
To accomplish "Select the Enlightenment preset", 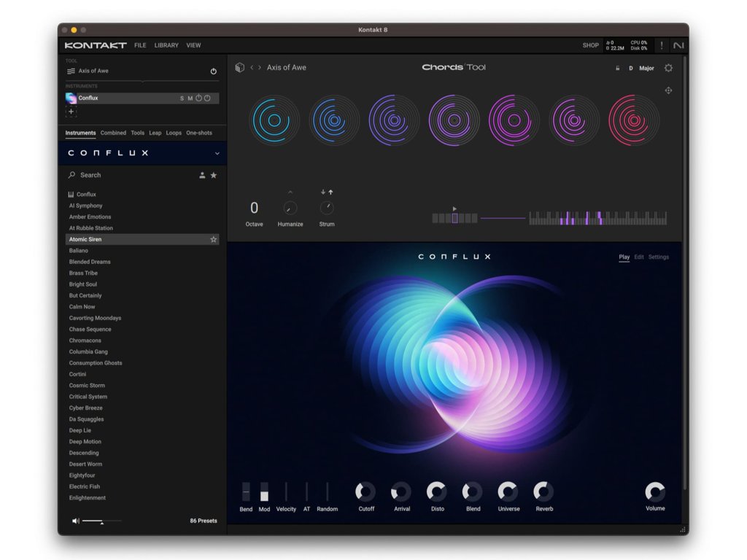I will click(88, 497).
